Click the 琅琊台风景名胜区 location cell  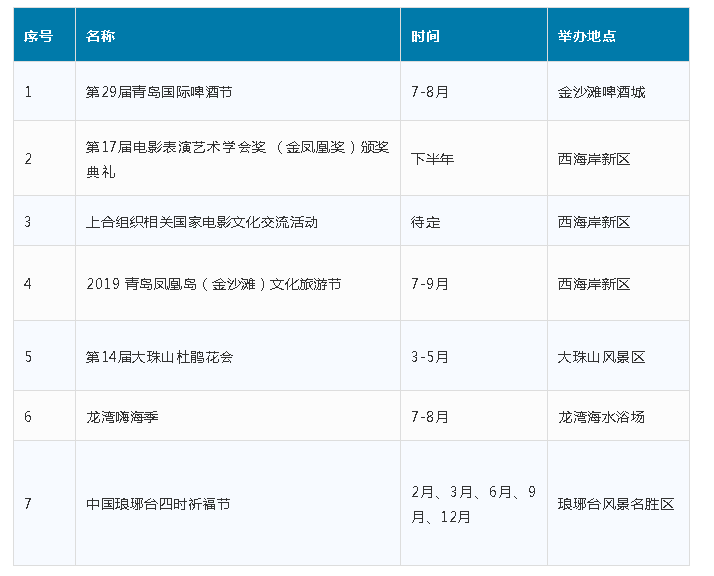pyautogui.click(x=616, y=504)
